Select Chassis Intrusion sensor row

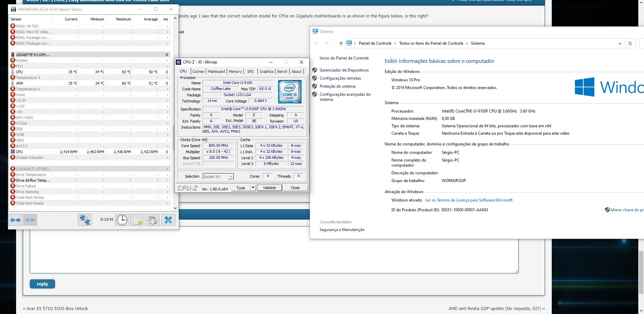[x=90, y=158]
